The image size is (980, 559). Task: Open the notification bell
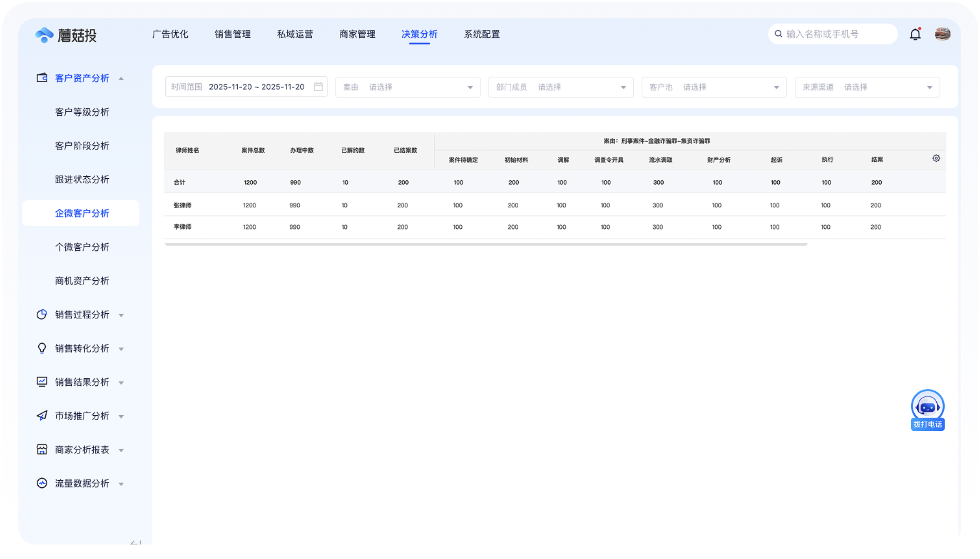[915, 34]
